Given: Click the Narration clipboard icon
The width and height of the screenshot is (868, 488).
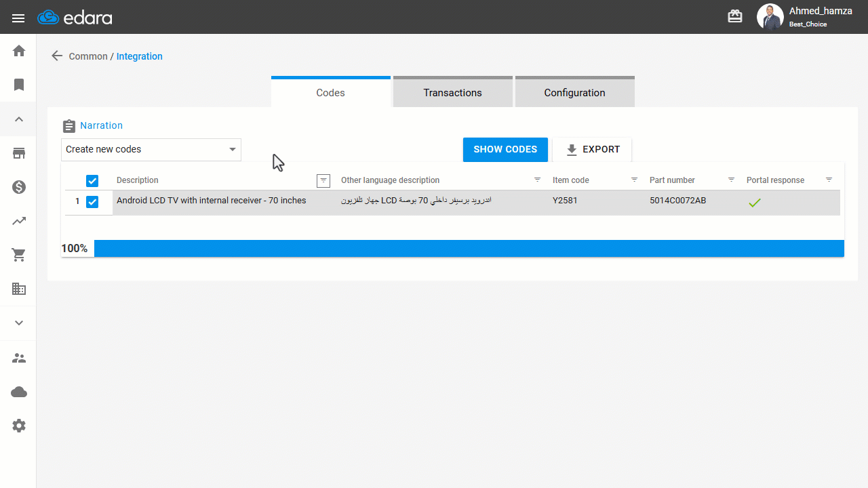Looking at the screenshot, I should 68,126.
